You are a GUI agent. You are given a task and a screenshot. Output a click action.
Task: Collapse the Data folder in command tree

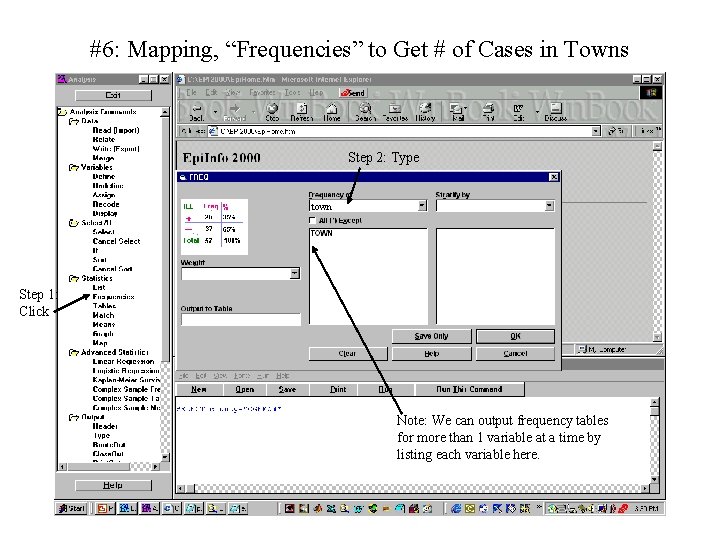pyautogui.click(x=73, y=121)
